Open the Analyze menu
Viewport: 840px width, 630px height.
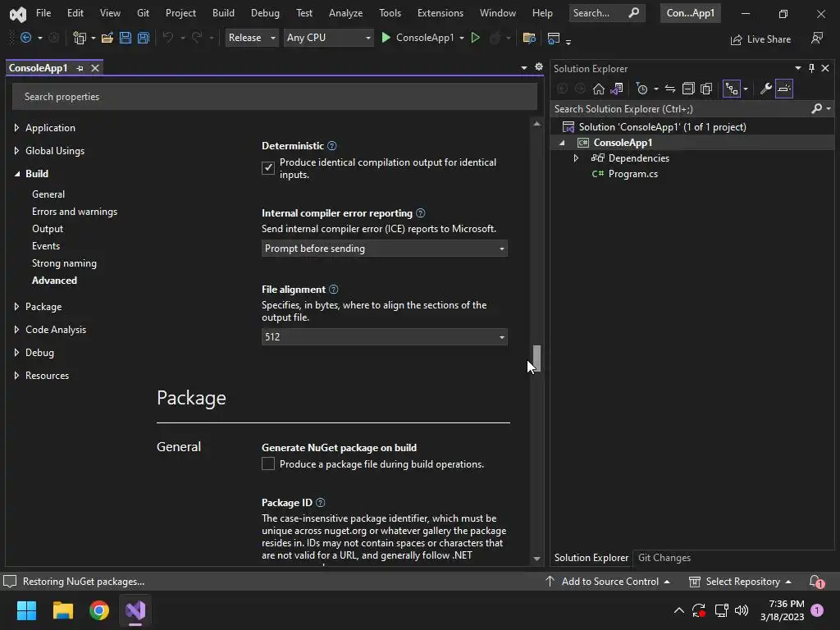(x=345, y=13)
